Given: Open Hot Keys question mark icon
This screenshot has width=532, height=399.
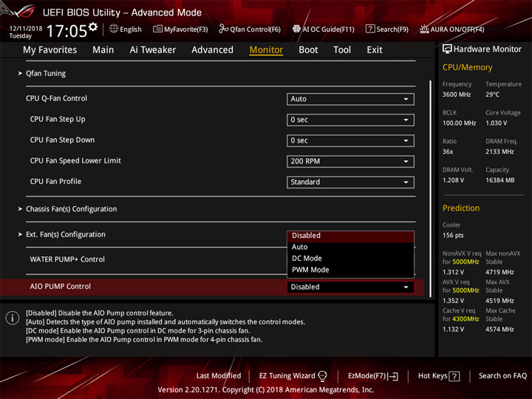Looking at the screenshot, I should point(454,376).
